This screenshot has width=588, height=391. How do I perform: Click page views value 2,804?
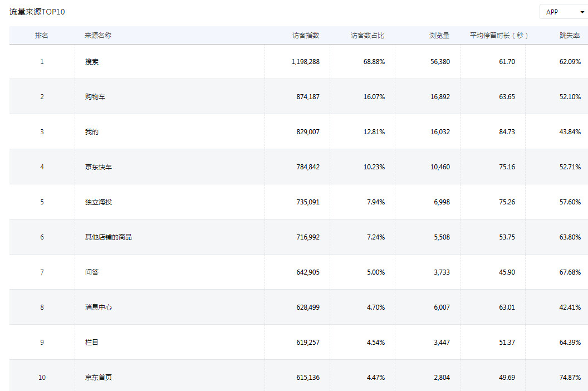(442, 378)
